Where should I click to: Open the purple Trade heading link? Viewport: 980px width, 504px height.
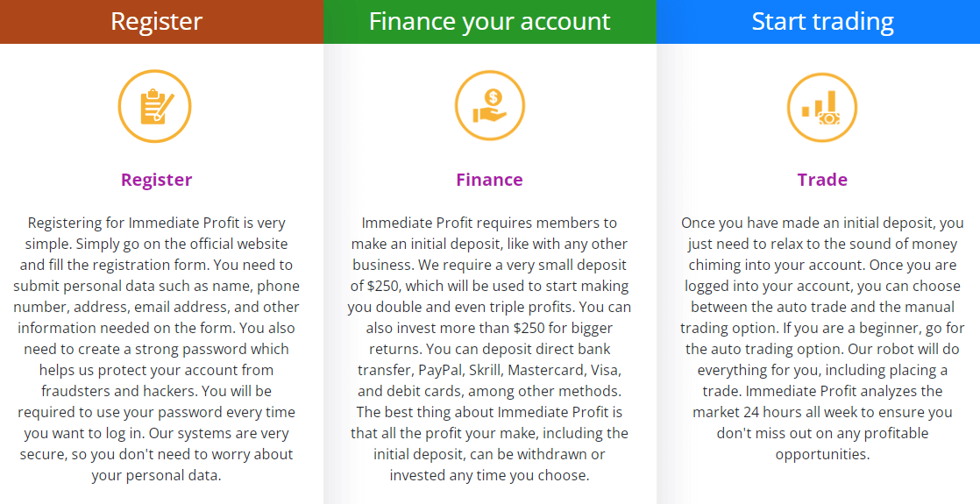(822, 180)
